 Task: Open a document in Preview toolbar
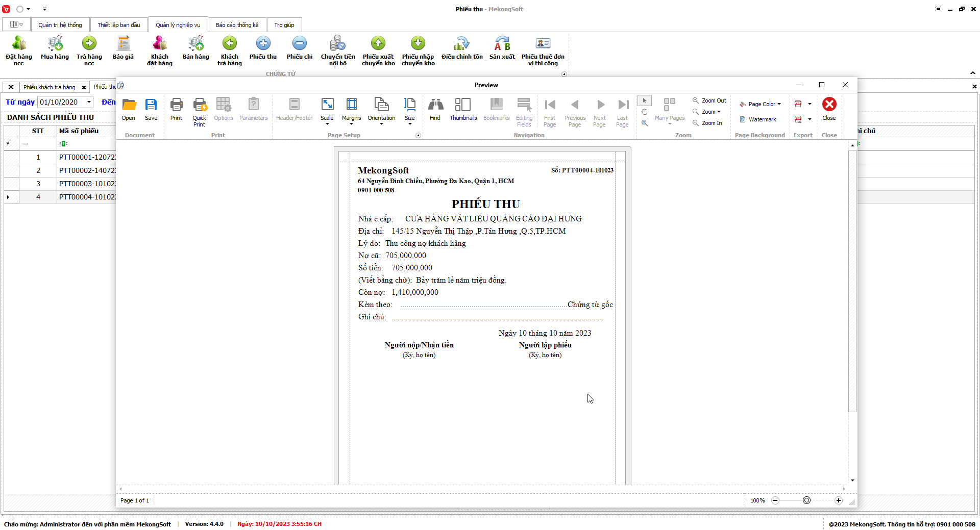pyautogui.click(x=129, y=109)
